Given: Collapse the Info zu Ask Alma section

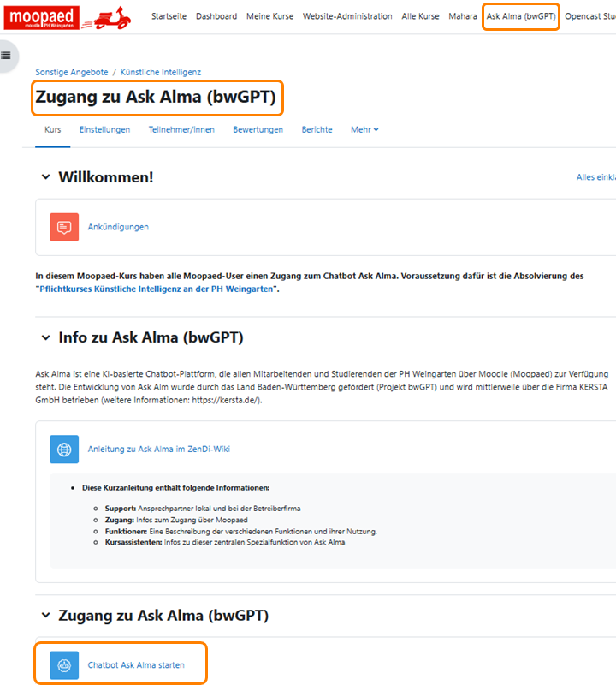Looking at the screenshot, I should click(46, 338).
